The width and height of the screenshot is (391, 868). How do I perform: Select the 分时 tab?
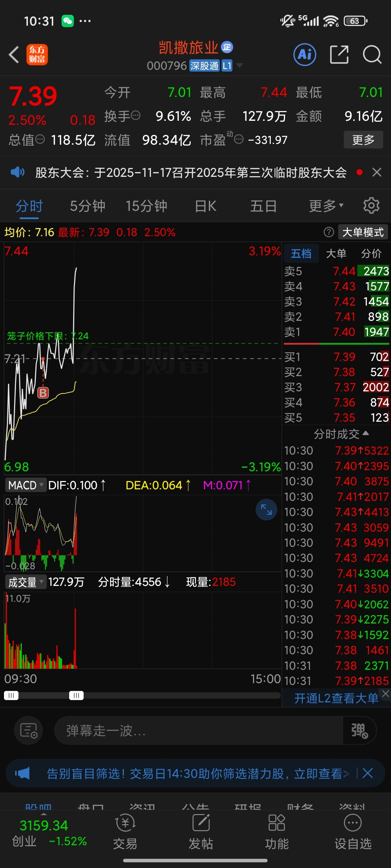[x=29, y=206]
